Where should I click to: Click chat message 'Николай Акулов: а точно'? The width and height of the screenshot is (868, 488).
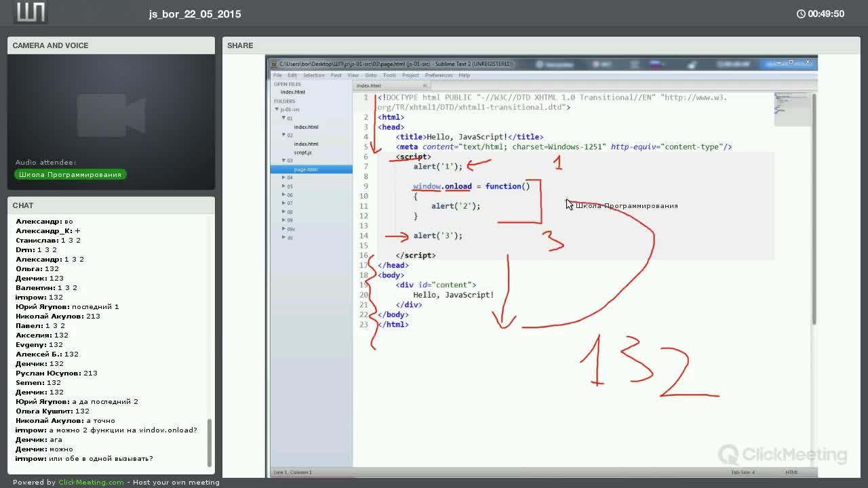(x=65, y=420)
